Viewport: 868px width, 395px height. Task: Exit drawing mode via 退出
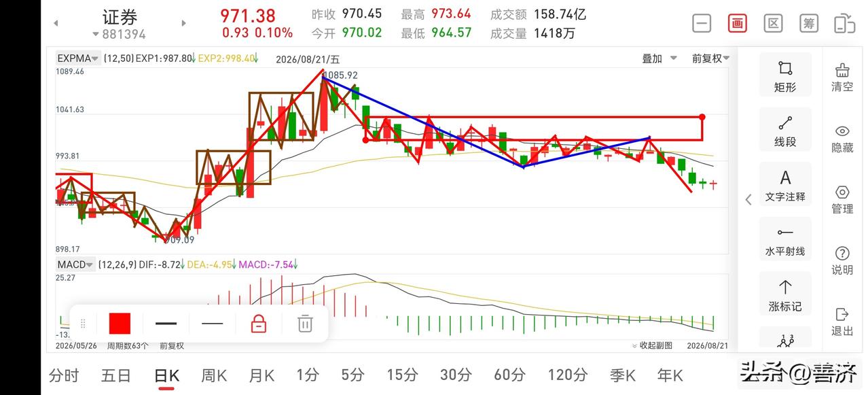pos(842,322)
